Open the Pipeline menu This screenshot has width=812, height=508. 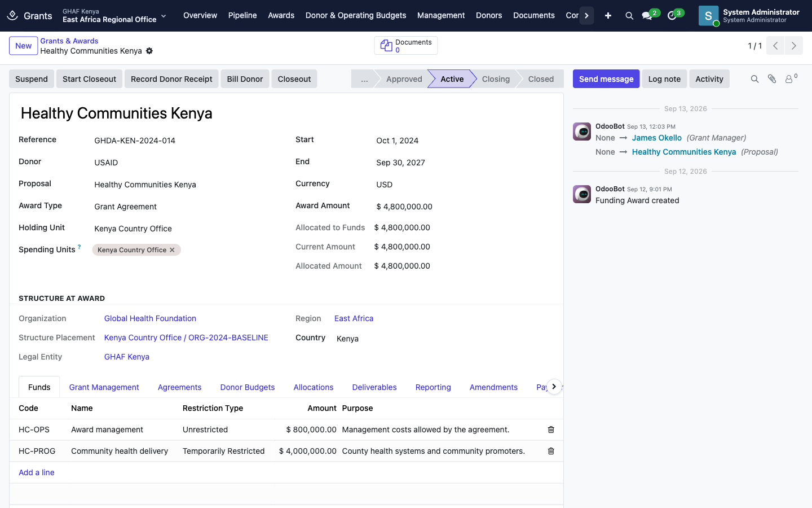pyautogui.click(x=242, y=16)
